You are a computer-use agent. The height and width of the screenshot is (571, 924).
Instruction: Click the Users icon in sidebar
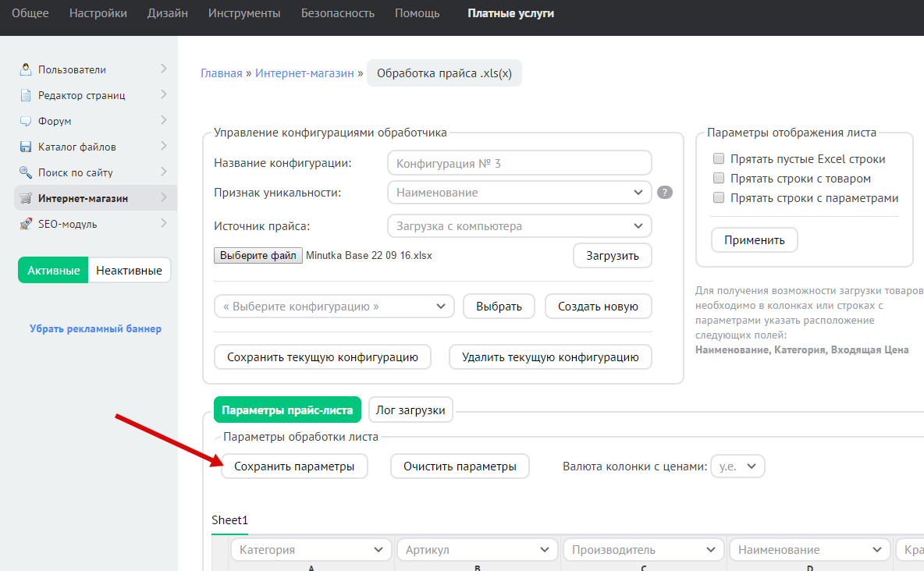tap(26, 69)
